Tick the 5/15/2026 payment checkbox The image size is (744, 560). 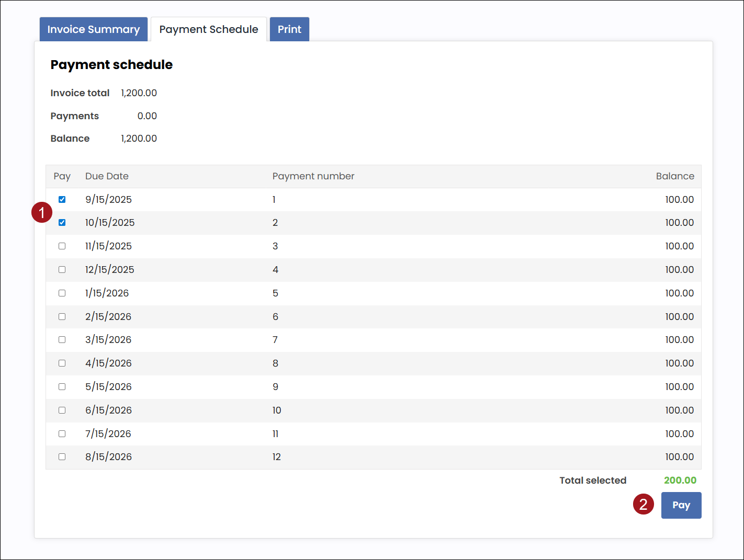tap(62, 387)
